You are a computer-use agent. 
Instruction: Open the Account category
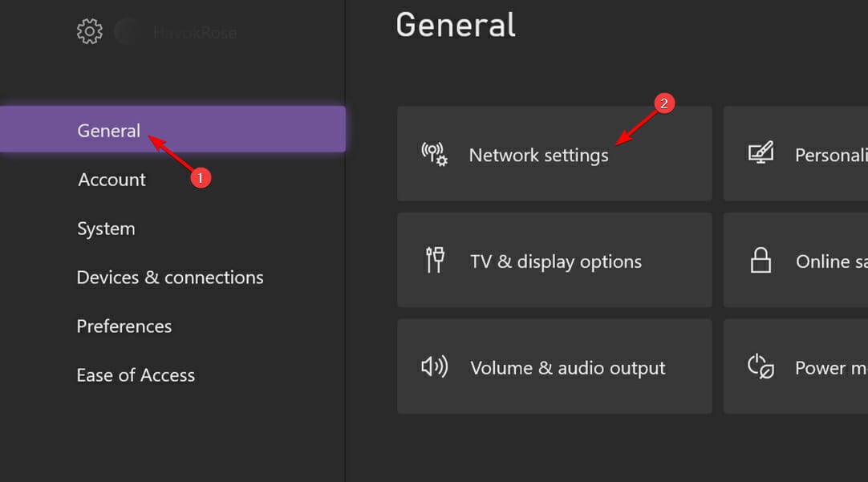click(x=112, y=180)
